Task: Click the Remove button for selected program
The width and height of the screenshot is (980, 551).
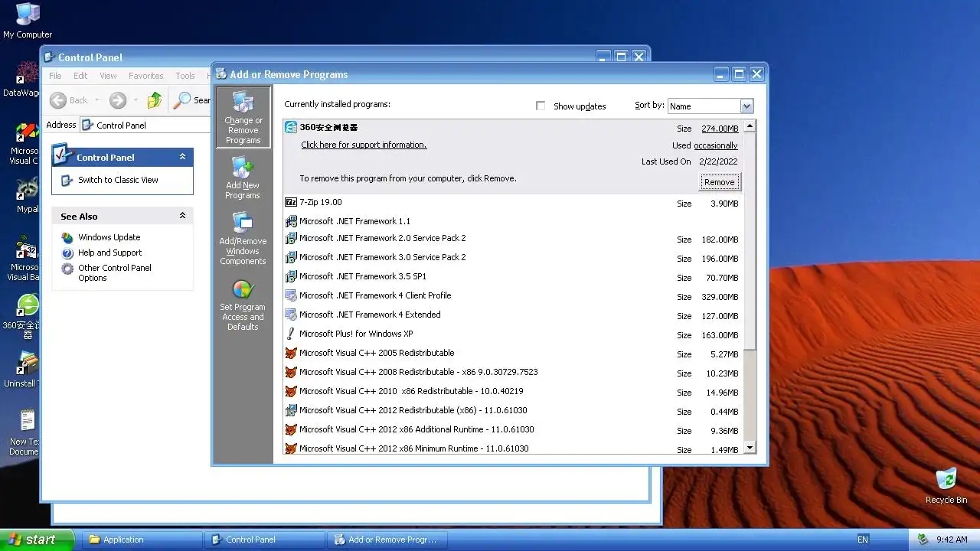Action: [719, 182]
